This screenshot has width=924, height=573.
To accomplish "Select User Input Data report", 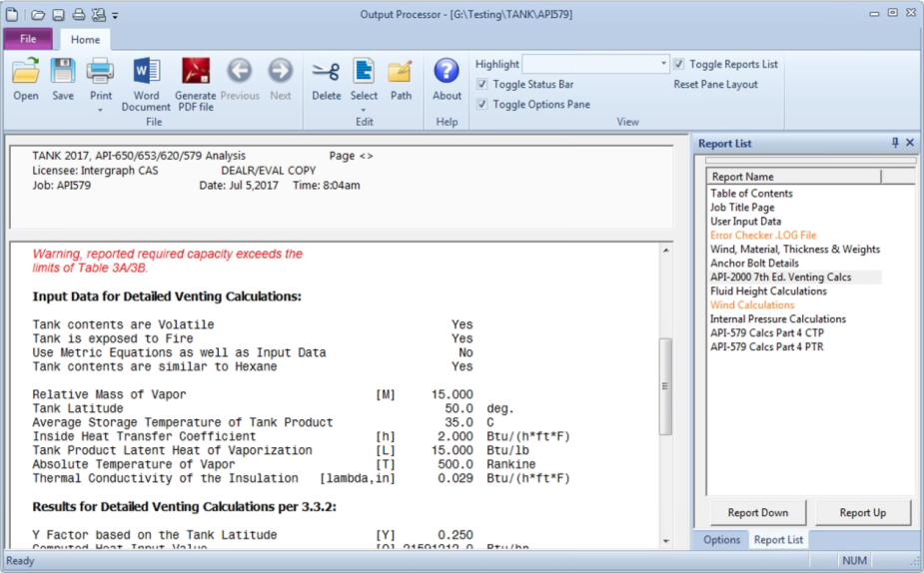I will (x=745, y=222).
